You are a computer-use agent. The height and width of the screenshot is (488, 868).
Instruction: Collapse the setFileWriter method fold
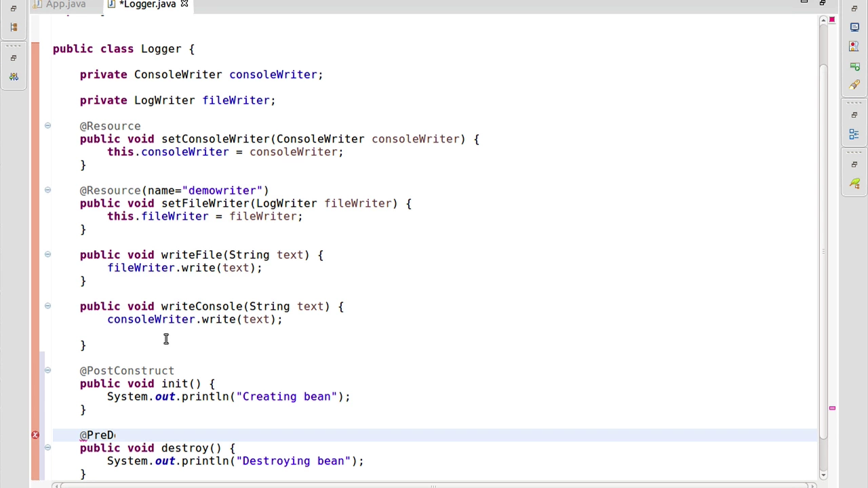pyautogui.click(x=47, y=190)
